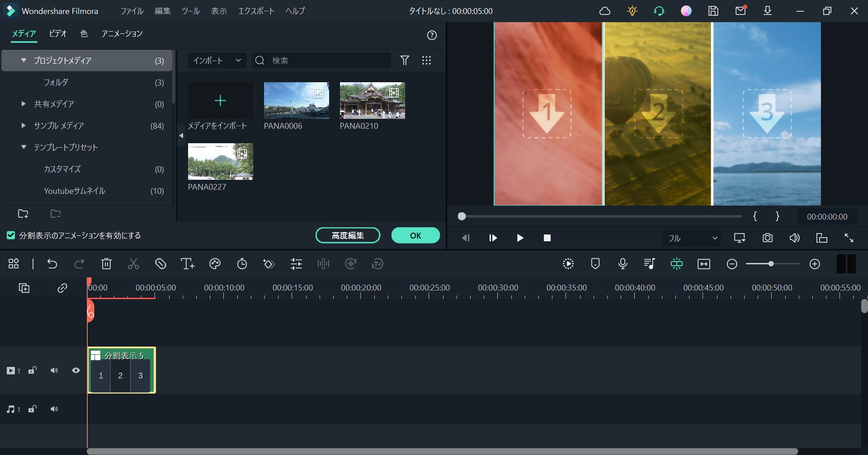868x455 pixels.
Task: Click the undo arrow in the timeline toolbar
Action: [53, 264]
